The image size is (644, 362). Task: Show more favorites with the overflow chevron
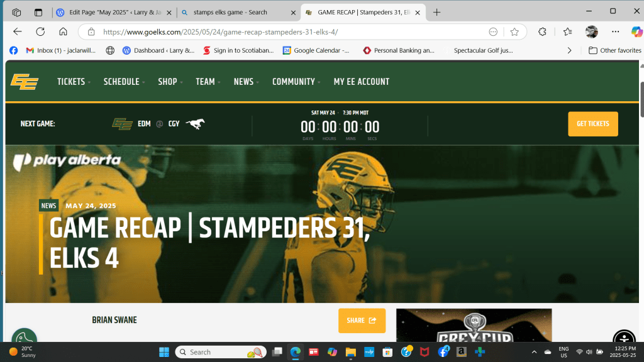[570, 50]
